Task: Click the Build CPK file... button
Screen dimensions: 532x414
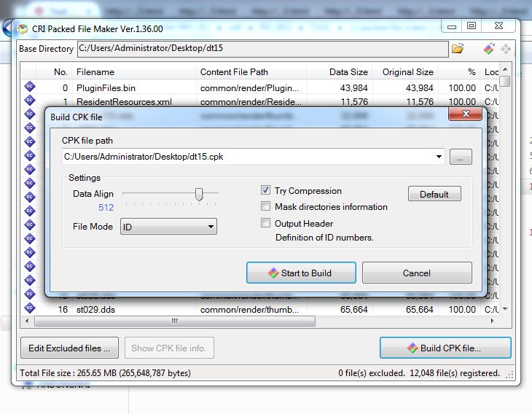Action: 445,348
